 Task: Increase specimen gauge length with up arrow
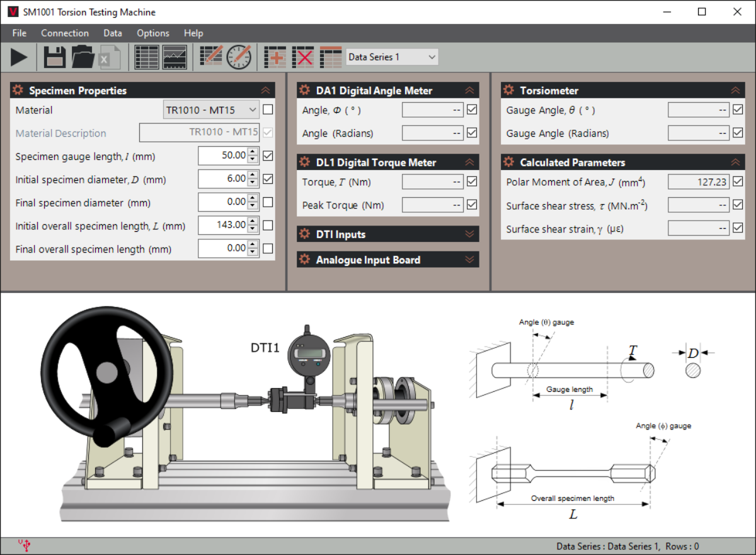[x=253, y=152]
